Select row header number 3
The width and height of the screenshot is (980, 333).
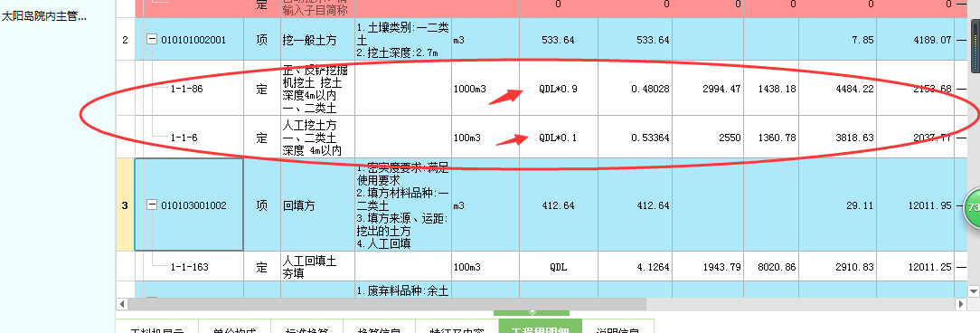coord(125,205)
